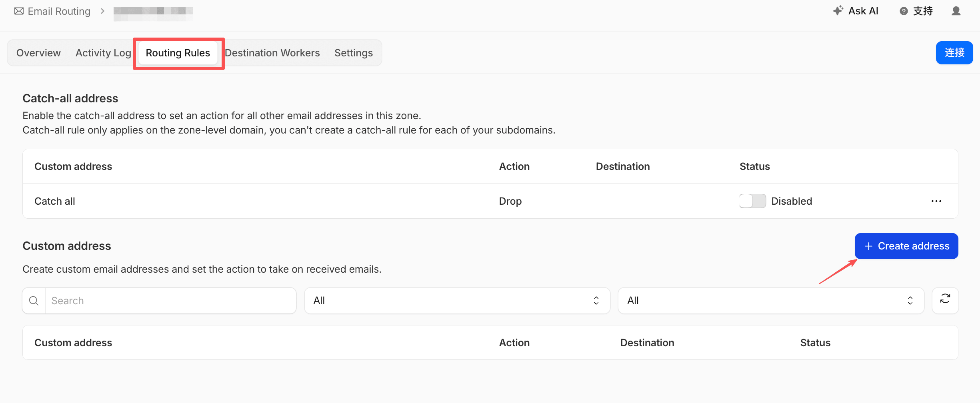This screenshot has height=403, width=980.
Task: Click the refresh custom addresses icon
Action: [945, 300]
